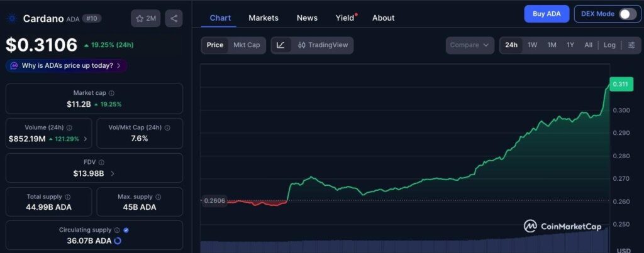The height and width of the screenshot is (253, 644).
Task: Click the 45B ADA max supply value
Action: click(x=140, y=207)
